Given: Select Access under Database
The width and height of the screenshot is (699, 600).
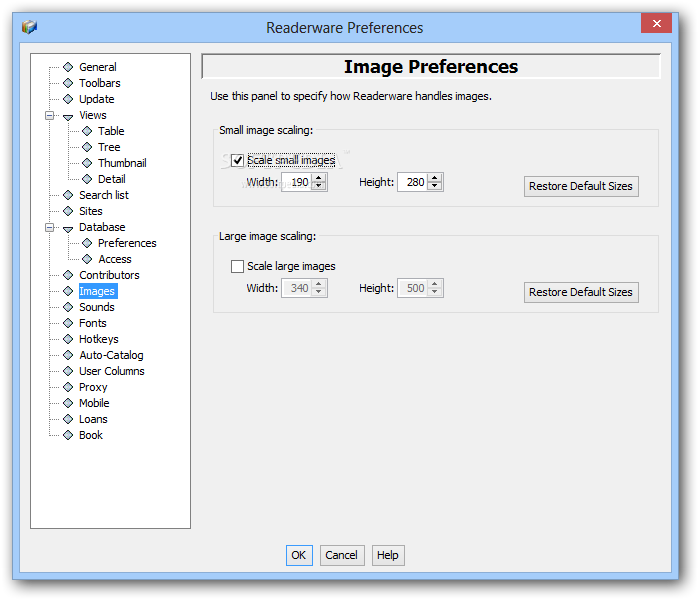Looking at the screenshot, I should pos(115,259).
